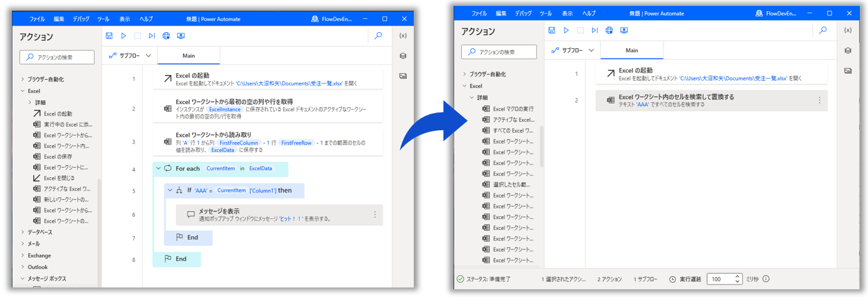The height and width of the screenshot is (297, 868).
Task: Focus アクションの検索 field in left window
Action: point(57,57)
